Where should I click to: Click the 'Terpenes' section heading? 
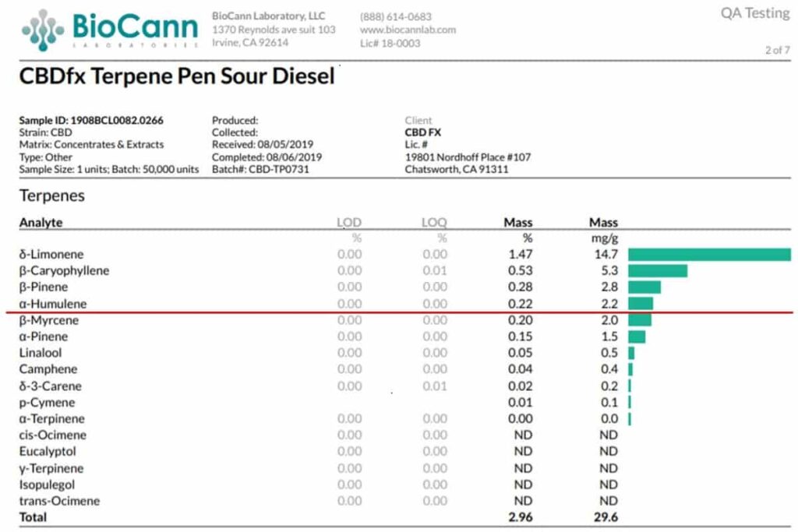tap(52, 196)
